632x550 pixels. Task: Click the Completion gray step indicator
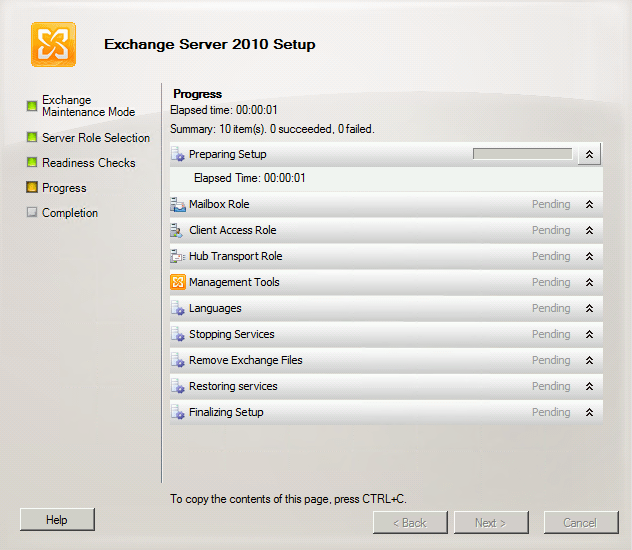tap(32, 212)
